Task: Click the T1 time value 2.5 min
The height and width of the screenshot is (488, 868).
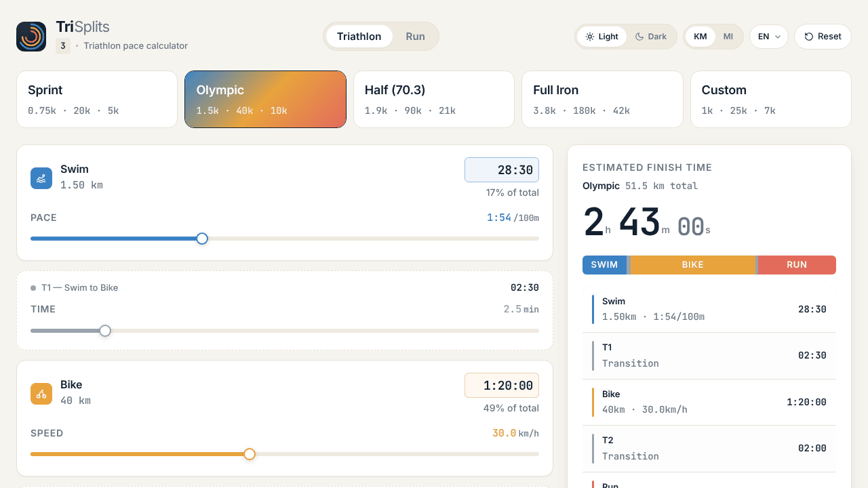Action: (521, 309)
